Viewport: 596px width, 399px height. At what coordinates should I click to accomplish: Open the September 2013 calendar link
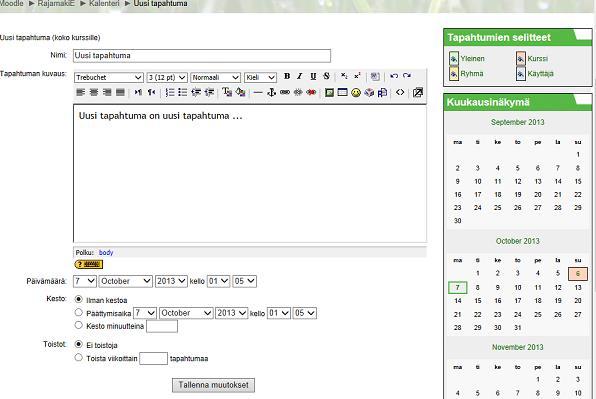[x=517, y=122]
